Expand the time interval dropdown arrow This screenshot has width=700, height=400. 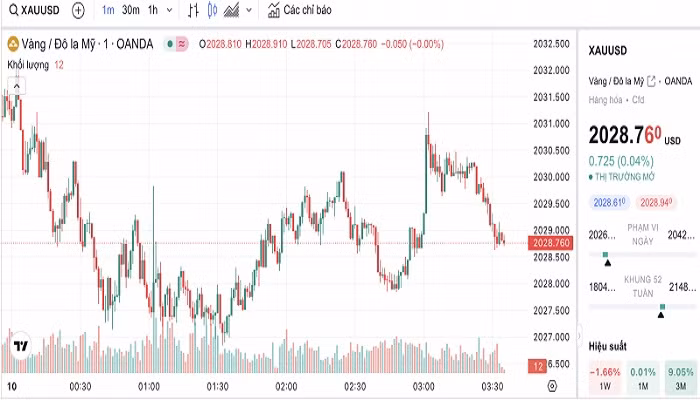(x=168, y=10)
